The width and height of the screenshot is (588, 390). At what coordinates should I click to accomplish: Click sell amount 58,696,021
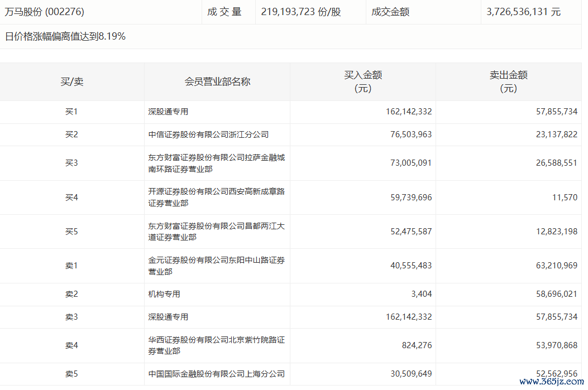[x=557, y=294]
